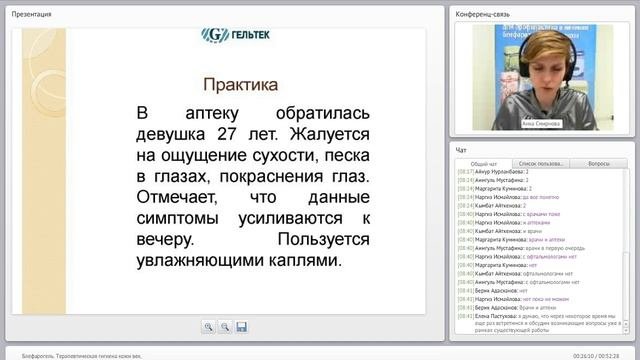640x360 pixels.
Task: Select Кымбат Айткенова's message "2"
Action: click(492, 206)
